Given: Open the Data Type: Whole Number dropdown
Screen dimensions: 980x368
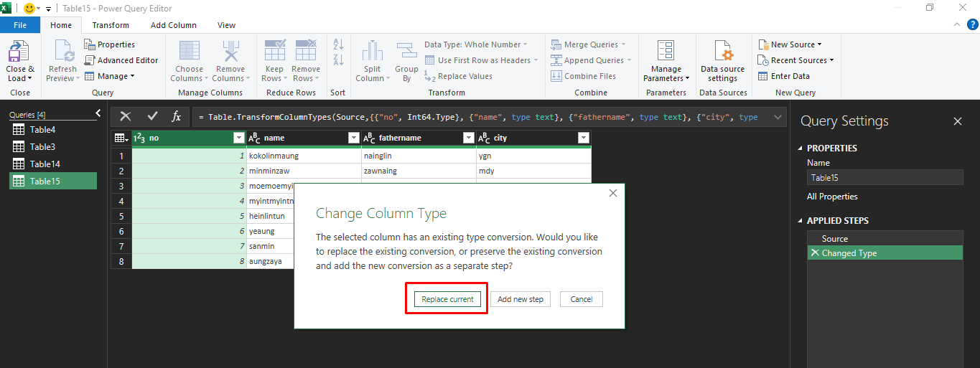Looking at the screenshot, I should point(475,44).
